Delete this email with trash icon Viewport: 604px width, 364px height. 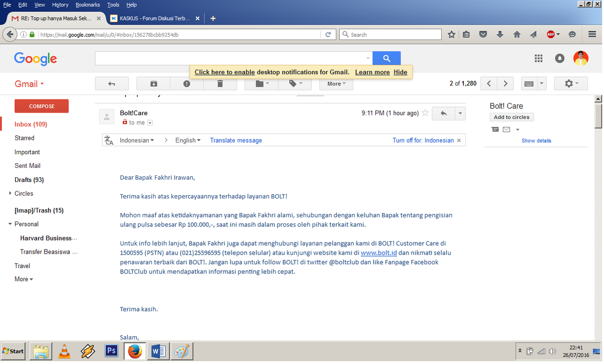220,83
